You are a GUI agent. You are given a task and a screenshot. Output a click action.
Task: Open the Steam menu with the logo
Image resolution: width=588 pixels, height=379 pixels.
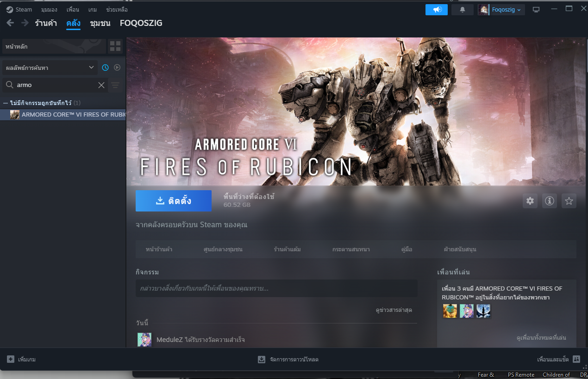19,10
